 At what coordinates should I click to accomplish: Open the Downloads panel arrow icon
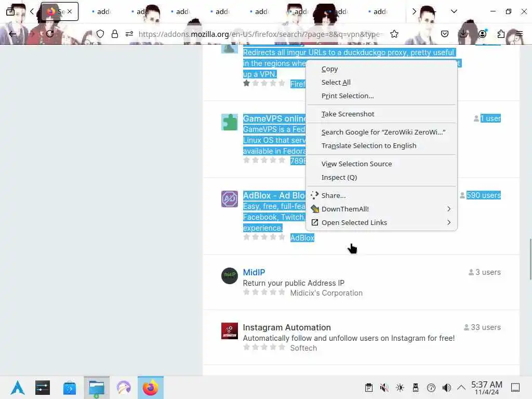click(463, 34)
